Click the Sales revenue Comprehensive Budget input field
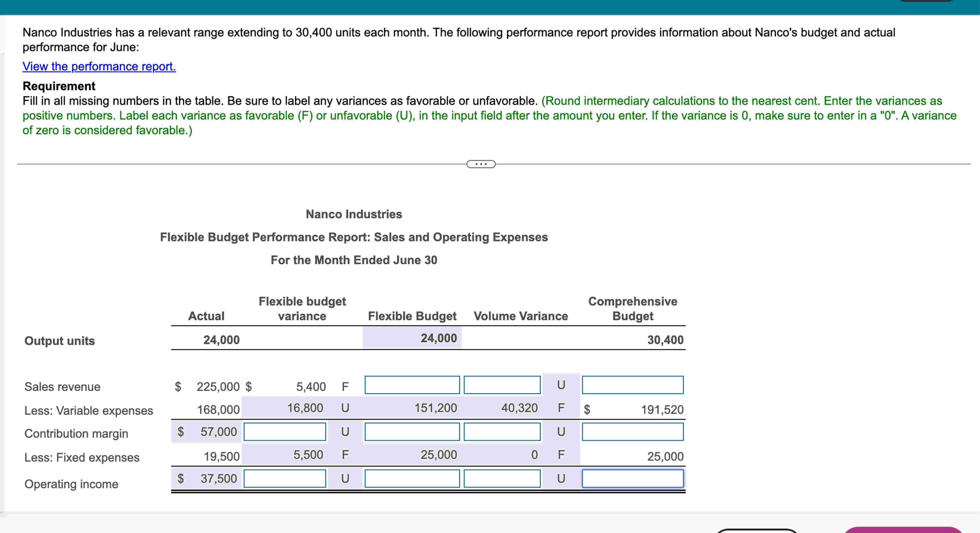980x533 pixels. click(x=633, y=385)
